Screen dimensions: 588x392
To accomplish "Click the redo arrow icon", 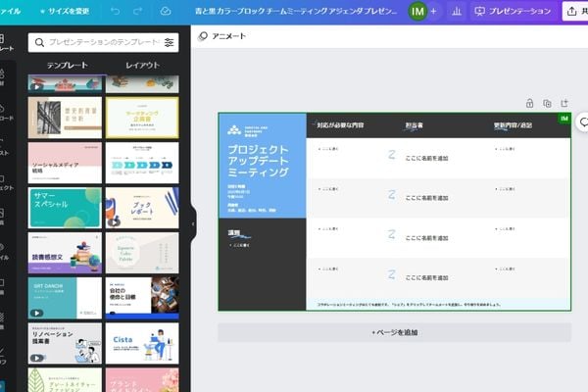I will pos(137,11).
